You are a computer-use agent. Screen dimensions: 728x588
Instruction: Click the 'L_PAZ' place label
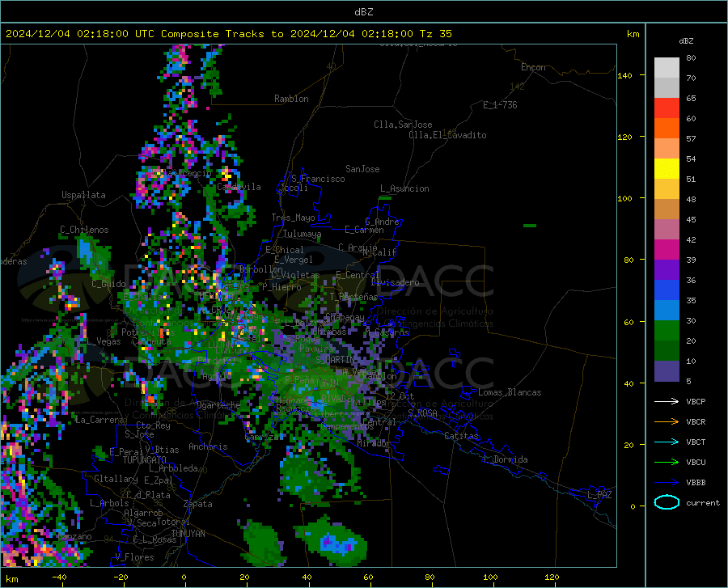tap(599, 495)
